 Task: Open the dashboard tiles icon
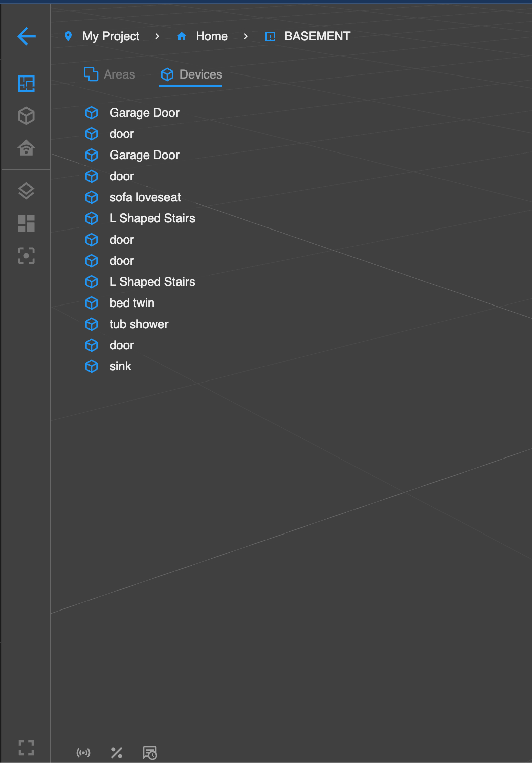[26, 223]
